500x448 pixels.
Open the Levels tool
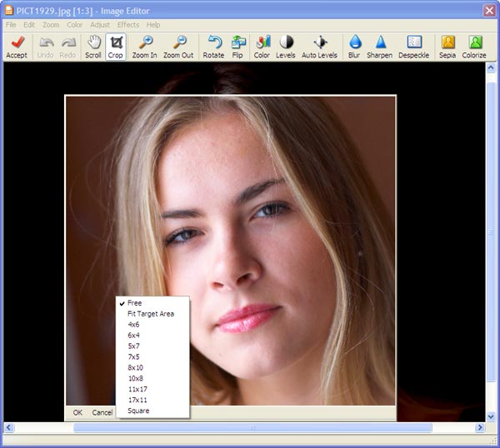coord(286,47)
